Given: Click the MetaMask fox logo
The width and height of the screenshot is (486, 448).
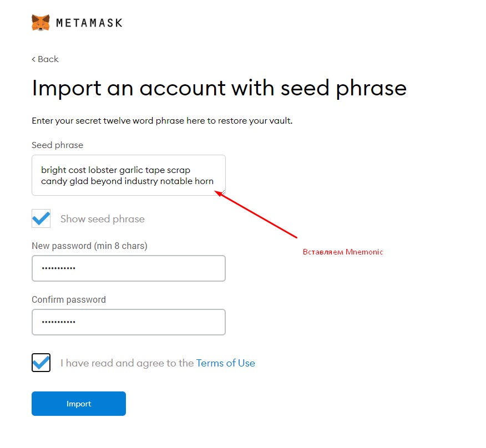Looking at the screenshot, I should tap(40, 23).
